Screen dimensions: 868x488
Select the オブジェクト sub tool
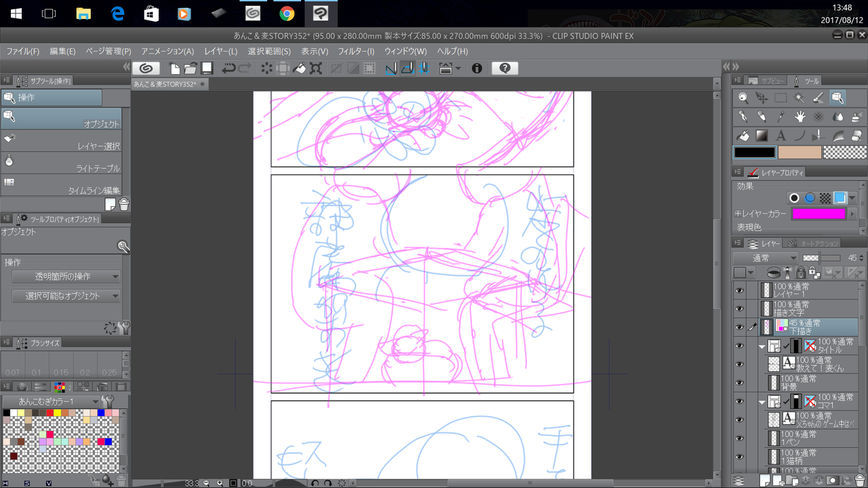[62, 119]
